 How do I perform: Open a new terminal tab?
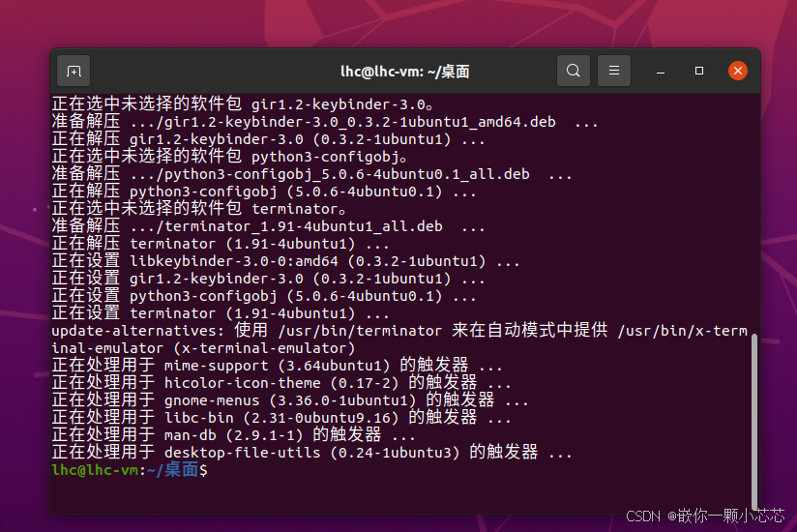point(74,72)
